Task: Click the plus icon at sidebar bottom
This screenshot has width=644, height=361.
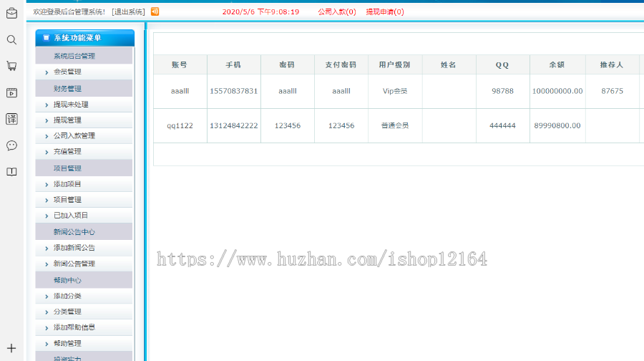Action: tap(11, 348)
